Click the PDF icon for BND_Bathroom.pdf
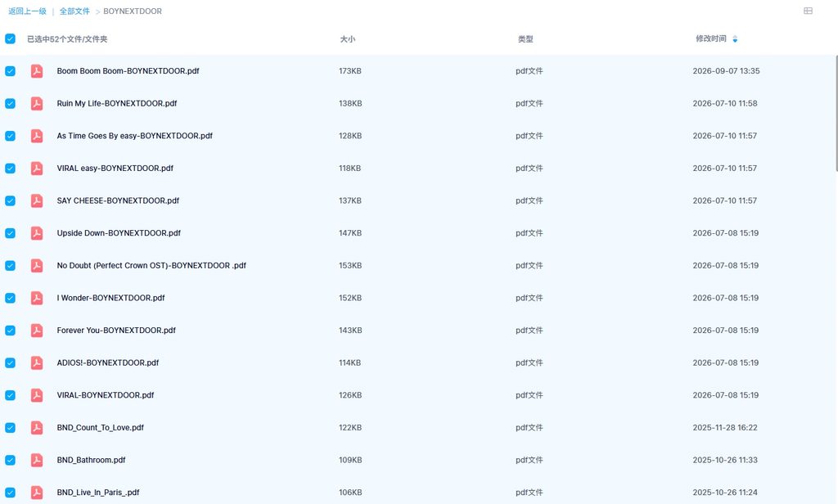This screenshot has height=504, width=838. coord(37,460)
